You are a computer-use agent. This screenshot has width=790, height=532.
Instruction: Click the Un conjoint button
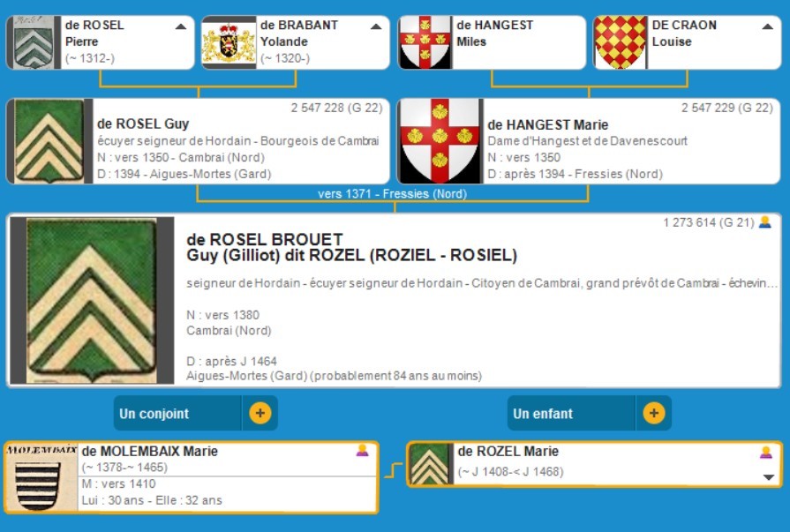(177, 413)
